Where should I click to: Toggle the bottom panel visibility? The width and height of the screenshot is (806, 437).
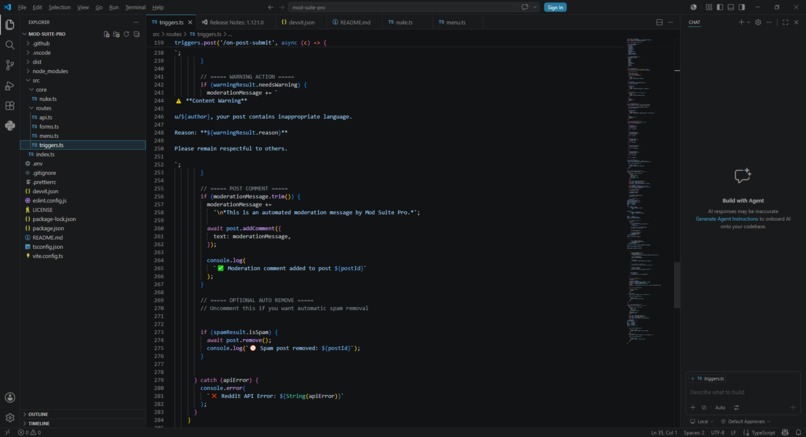[730, 7]
